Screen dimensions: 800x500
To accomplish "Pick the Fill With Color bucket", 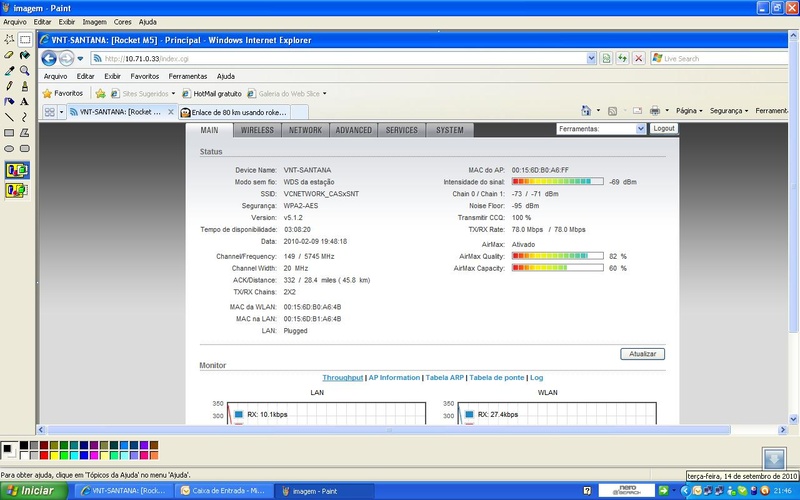I will pos(24,55).
